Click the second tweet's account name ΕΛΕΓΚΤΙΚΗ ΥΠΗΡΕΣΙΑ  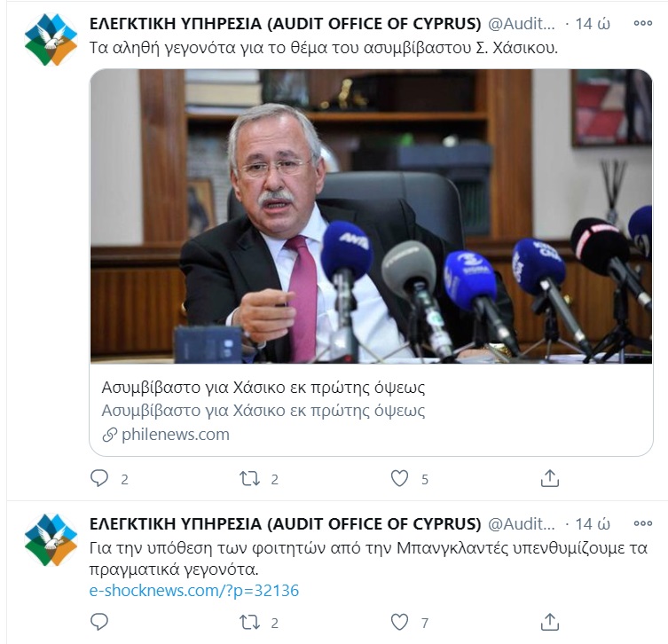click(285, 523)
